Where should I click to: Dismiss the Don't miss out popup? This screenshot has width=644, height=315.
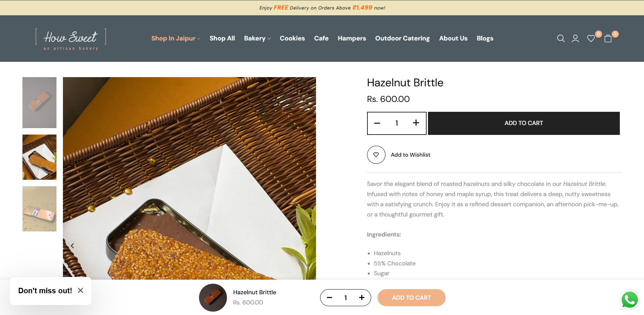tap(80, 291)
